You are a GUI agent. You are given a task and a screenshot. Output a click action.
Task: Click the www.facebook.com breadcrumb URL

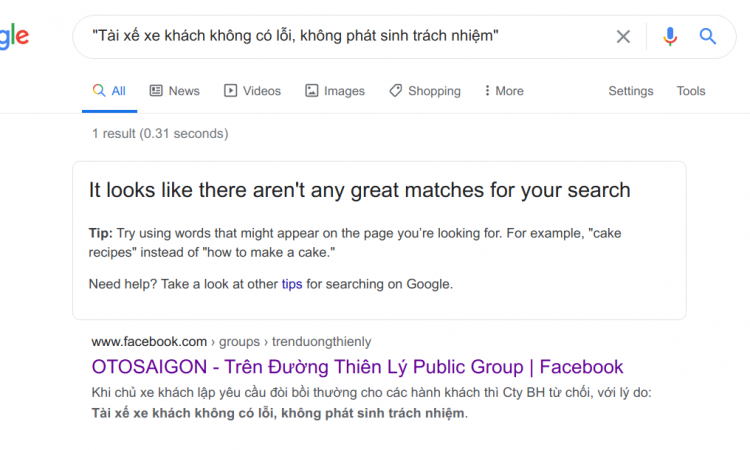(x=149, y=341)
